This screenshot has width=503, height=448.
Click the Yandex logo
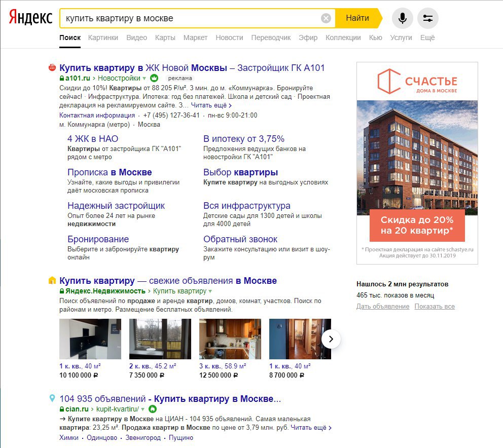pos(30,17)
